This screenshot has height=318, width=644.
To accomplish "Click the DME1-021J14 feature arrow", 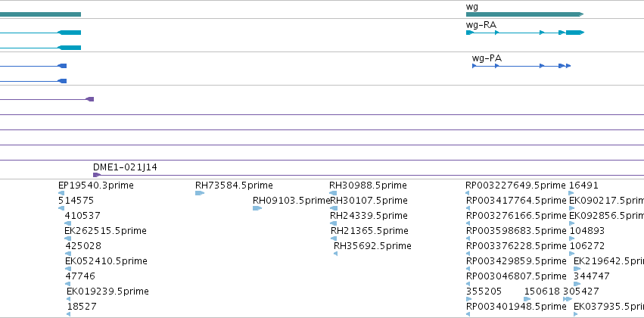I will [97, 175].
